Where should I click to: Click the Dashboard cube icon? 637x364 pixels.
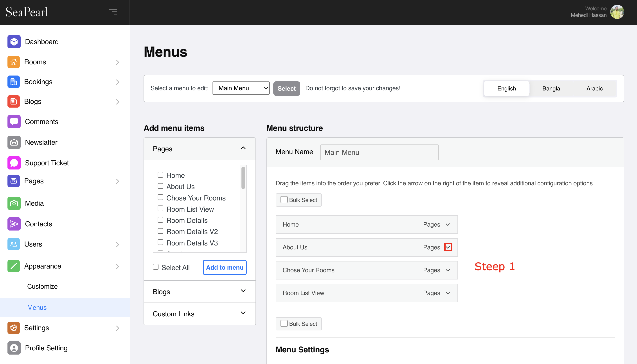[14, 42]
